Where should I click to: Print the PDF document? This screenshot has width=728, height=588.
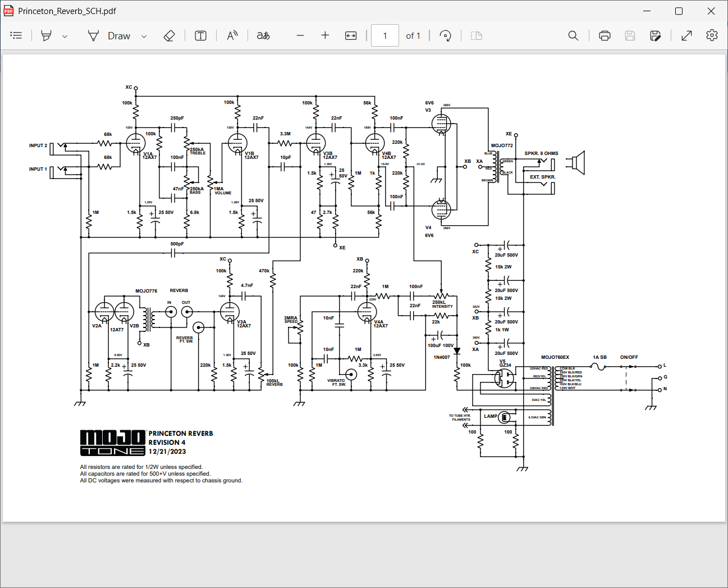pos(605,35)
